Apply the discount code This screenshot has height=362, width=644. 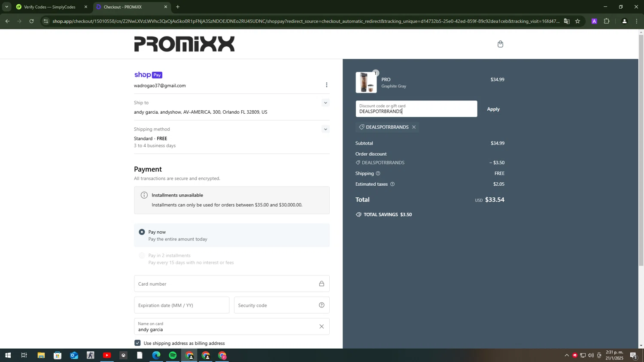coord(493,109)
